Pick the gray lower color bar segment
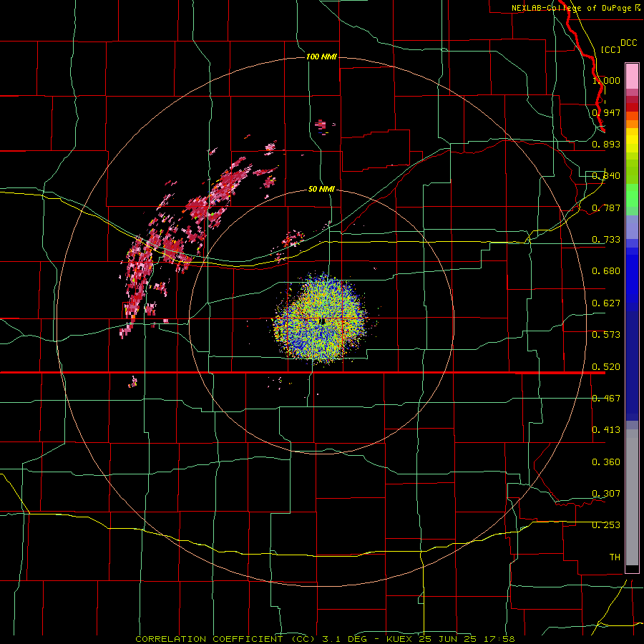644x644 pixels. (x=632, y=497)
